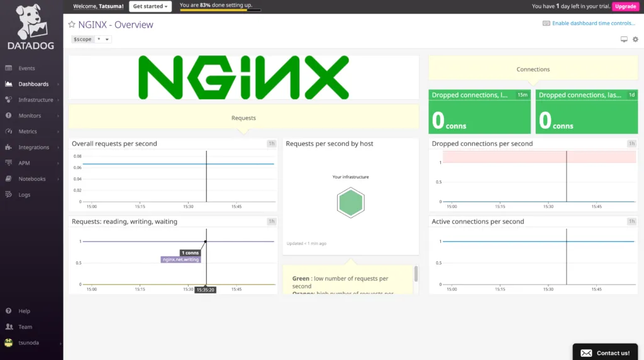Click the Notebooks book icon
The height and width of the screenshot is (360, 644).
click(9, 178)
